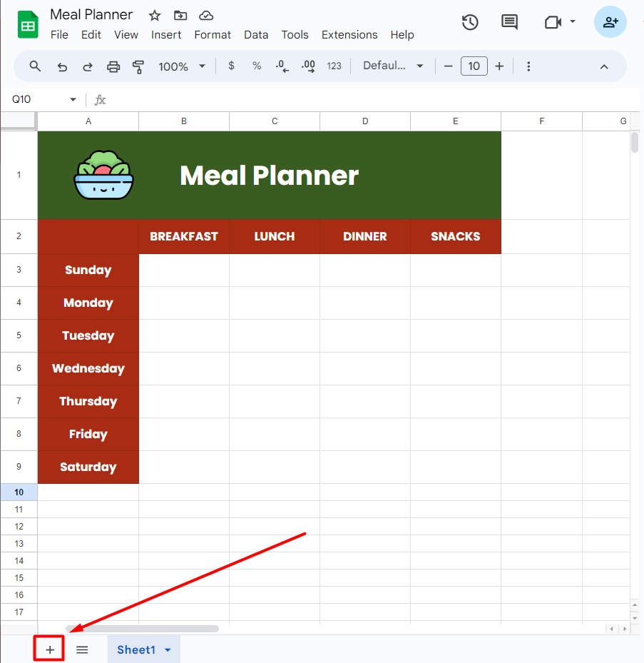Open the Tools menu
This screenshot has width=644, height=663.
pyautogui.click(x=295, y=35)
